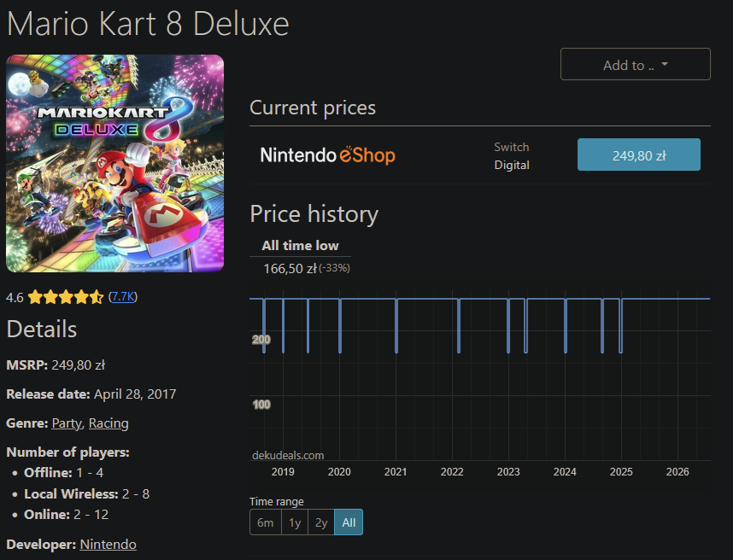The height and width of the screenshot is (560, 733).
Task: Click the star rating icons
Action: click(66, 297)
